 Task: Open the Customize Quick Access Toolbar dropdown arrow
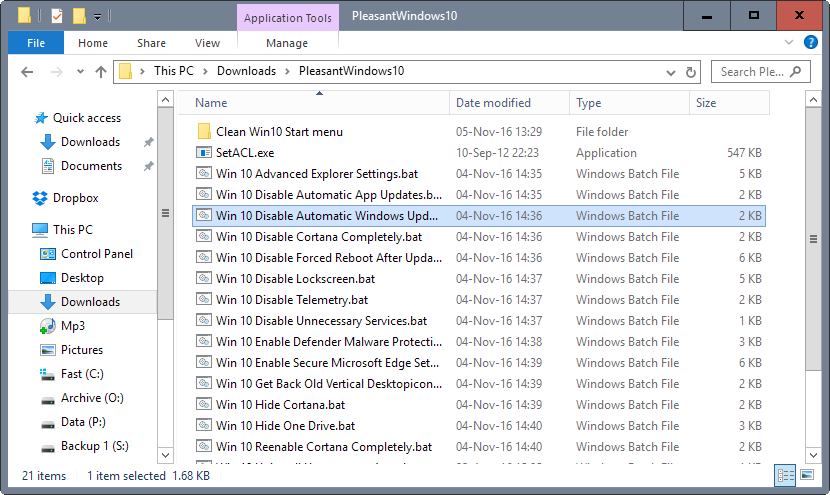97,17
